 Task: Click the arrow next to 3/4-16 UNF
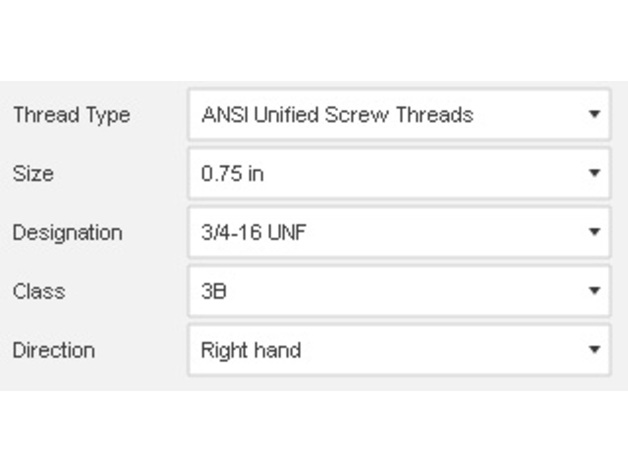coord(595,233)
